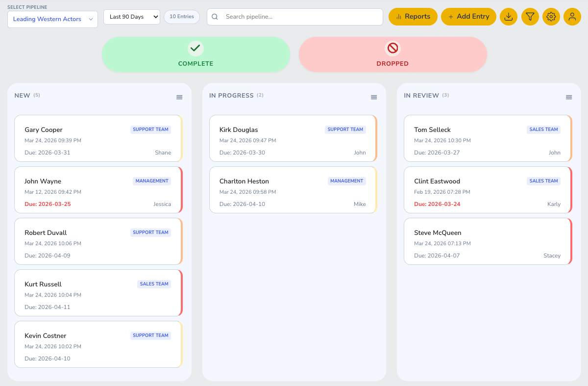This screenshot has width=588, height=386.
Task: Switch to the NEW column header
Action: [22, 95]
